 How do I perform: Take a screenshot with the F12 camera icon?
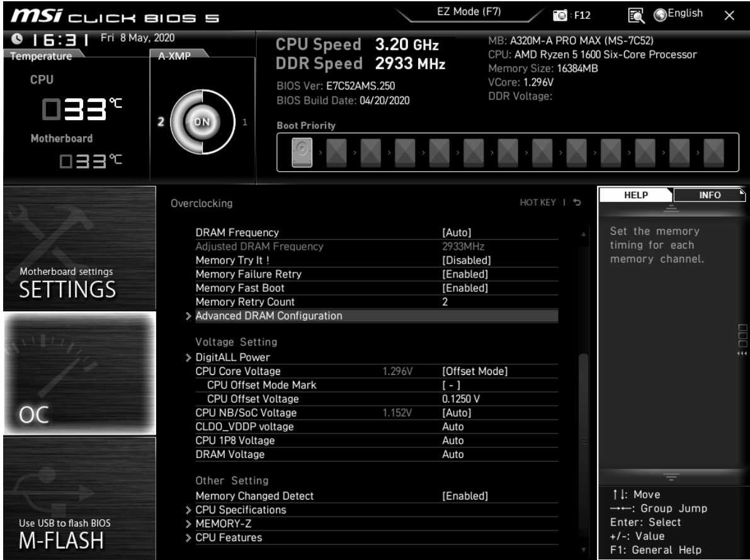click(560, 15)
